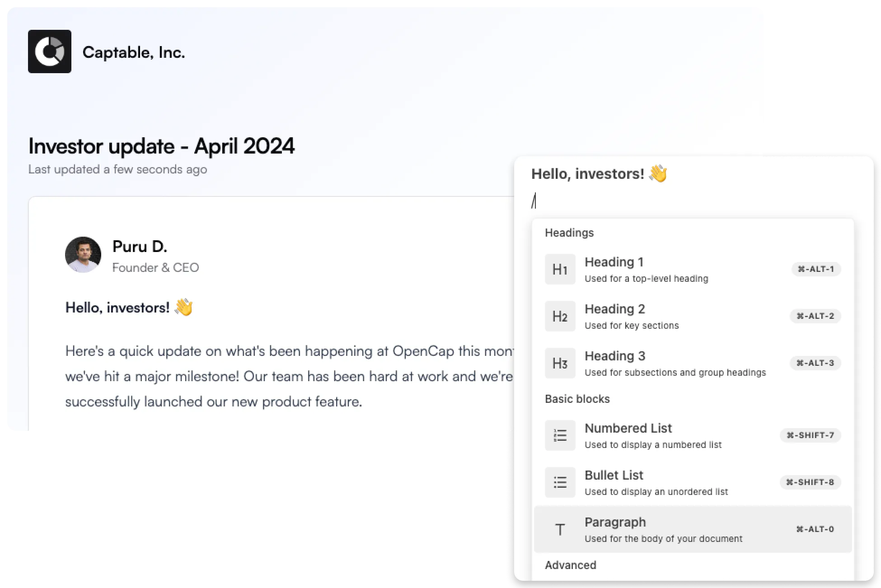This screenshot has height=588, width=881.
Task: Click Puru D.'s profile picture
Action: 83,254
